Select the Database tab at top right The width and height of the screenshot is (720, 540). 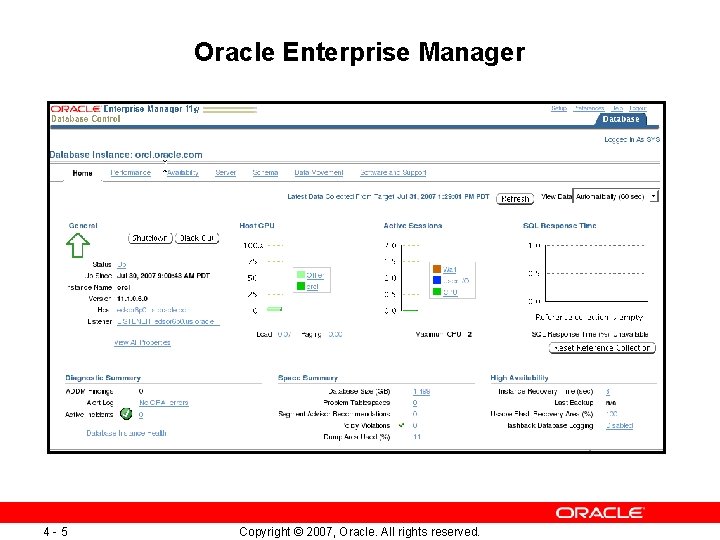coord(621,119)
